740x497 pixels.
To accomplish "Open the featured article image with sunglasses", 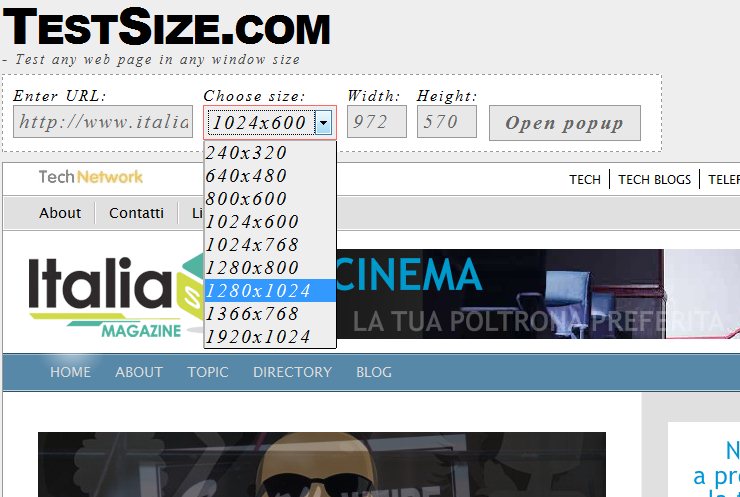I will (322, 464).
